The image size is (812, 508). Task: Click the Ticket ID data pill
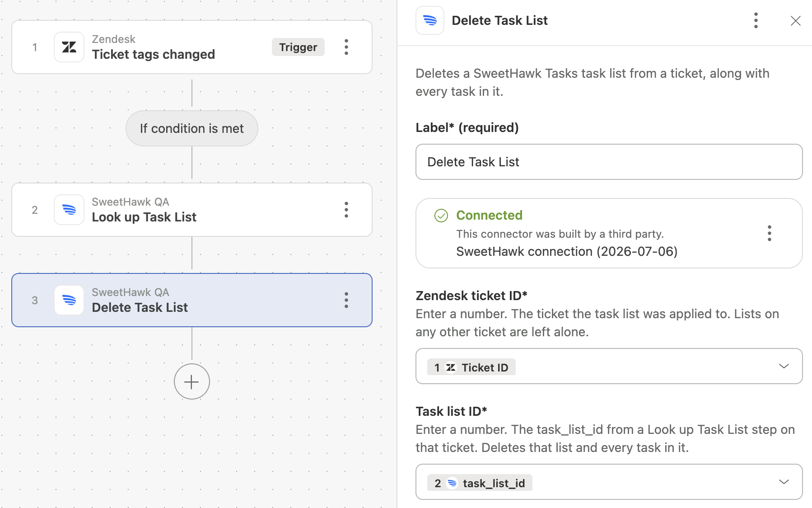(471, 367)
